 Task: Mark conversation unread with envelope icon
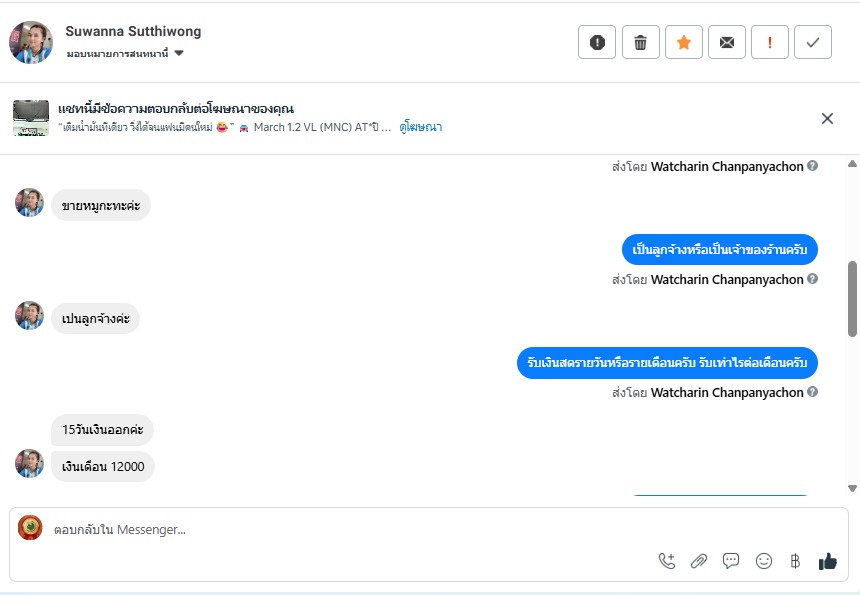[727, 42]
